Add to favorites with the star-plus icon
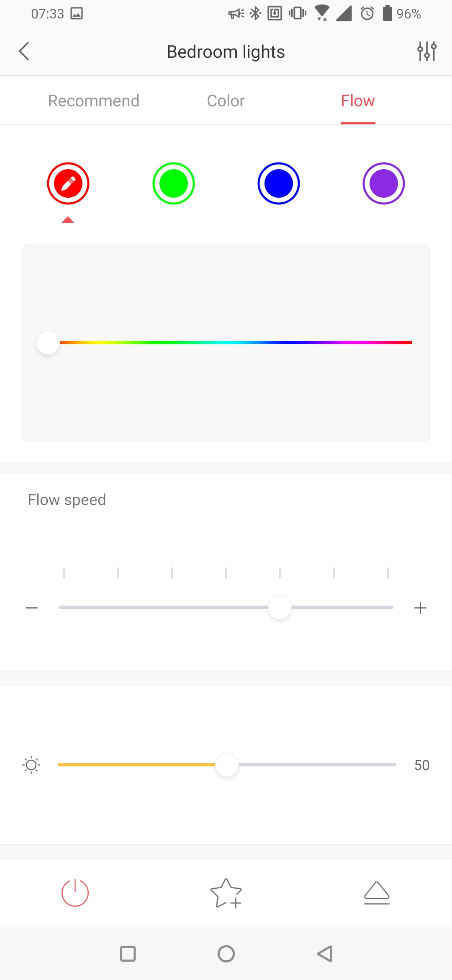 click(x=226, y=893)
